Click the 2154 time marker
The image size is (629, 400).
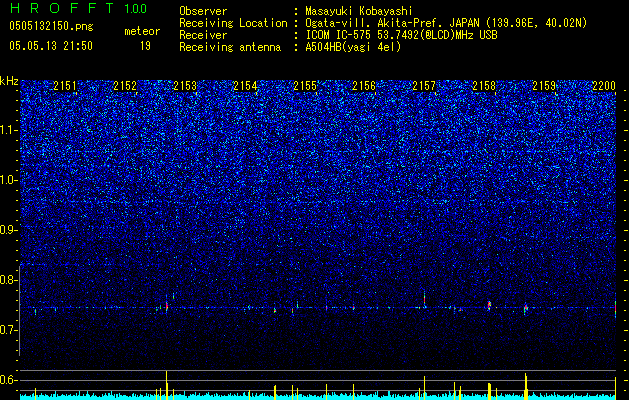(245, 85)
